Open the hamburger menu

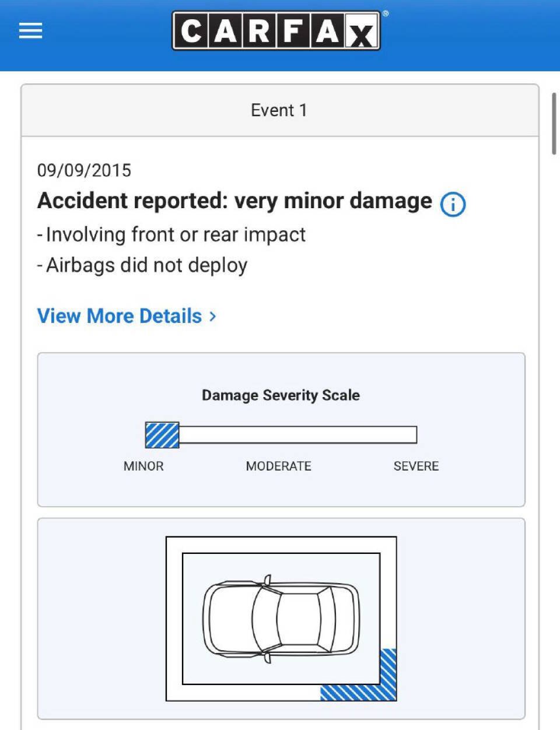(30, 30)
